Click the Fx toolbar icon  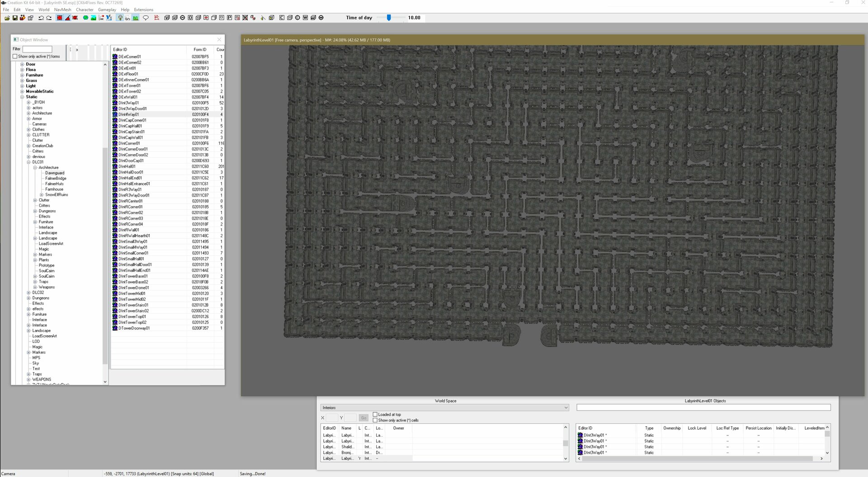click(x=109, y=18)
